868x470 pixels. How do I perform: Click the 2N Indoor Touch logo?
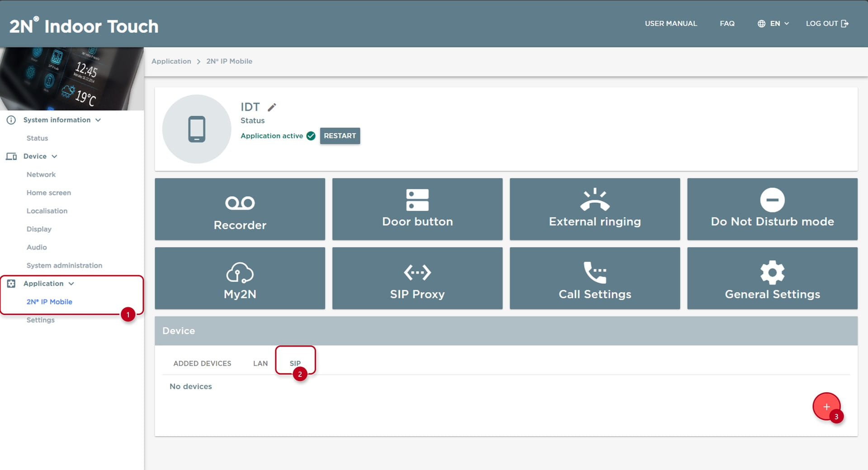pos(84,26)
